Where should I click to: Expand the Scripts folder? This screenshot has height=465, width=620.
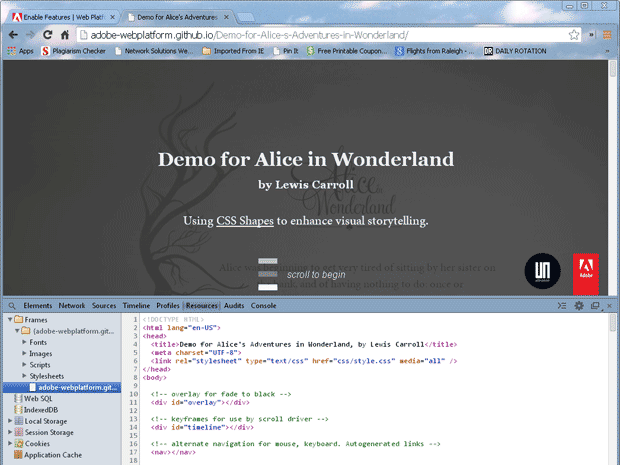(25, 365)
